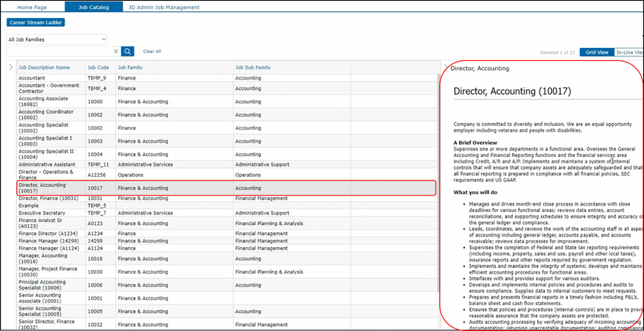The image size is (644, 331).
Task: Sort by Job Description Name column header
Action: click(44, 67)
